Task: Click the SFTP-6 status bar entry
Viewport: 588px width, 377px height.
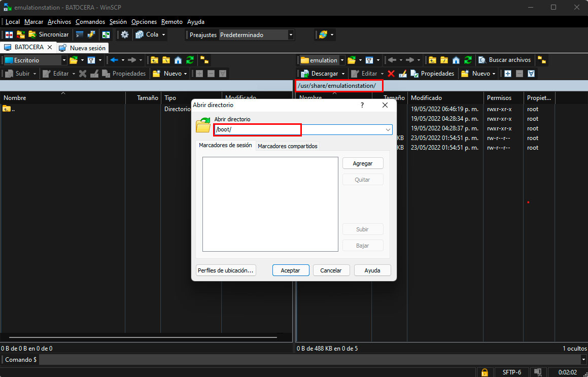Action: pos(512,372)
